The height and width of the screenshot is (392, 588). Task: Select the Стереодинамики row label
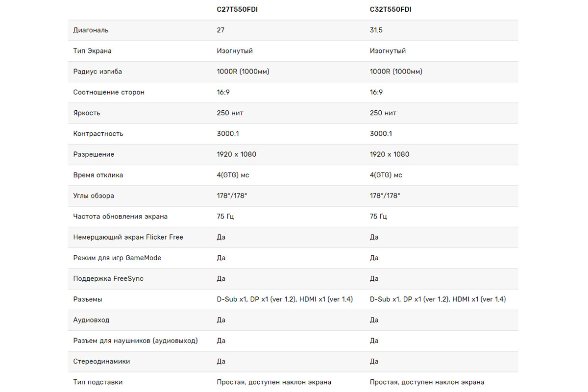click(x=101, y=361)
